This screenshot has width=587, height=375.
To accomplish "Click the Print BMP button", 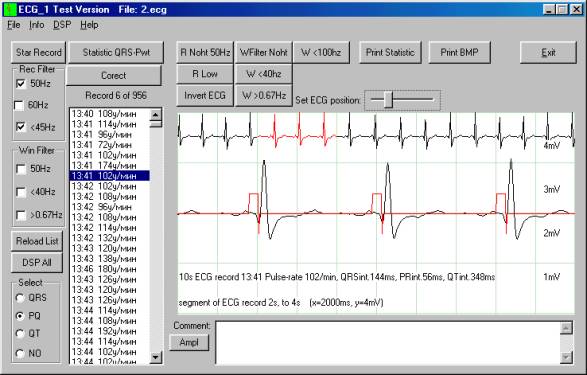I will [459, 52].
